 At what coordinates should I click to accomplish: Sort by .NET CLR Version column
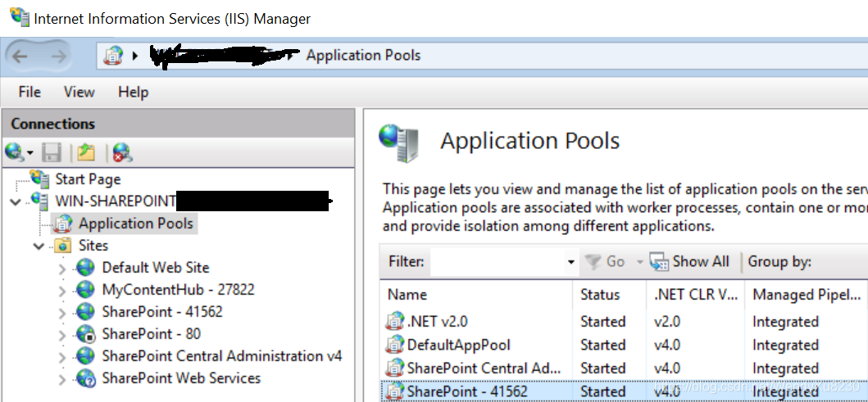point(696,295)
